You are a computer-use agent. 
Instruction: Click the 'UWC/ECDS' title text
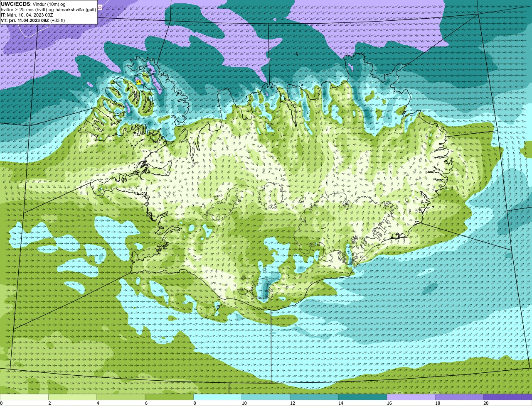(x=15, y=4)
